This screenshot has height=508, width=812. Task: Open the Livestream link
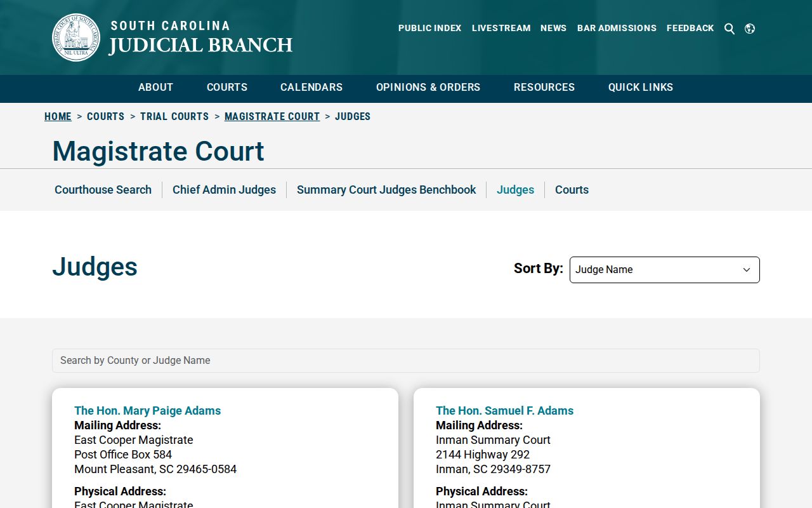(x=501, y=28)
